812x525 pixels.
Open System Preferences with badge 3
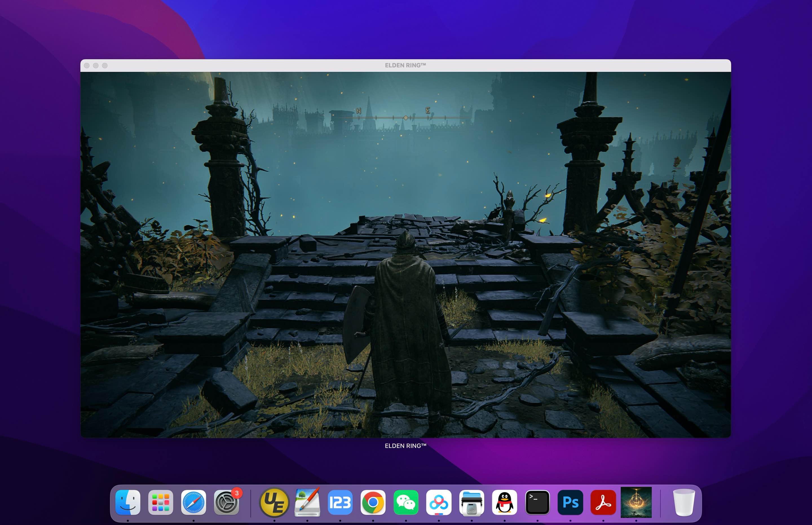click(x=226, y=502)
